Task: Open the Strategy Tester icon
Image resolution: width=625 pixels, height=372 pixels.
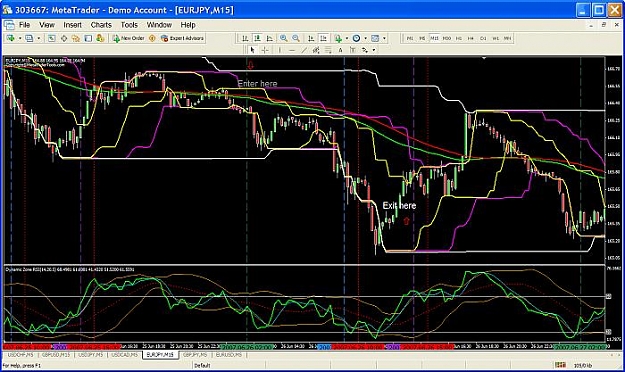Action: (100, 38)
